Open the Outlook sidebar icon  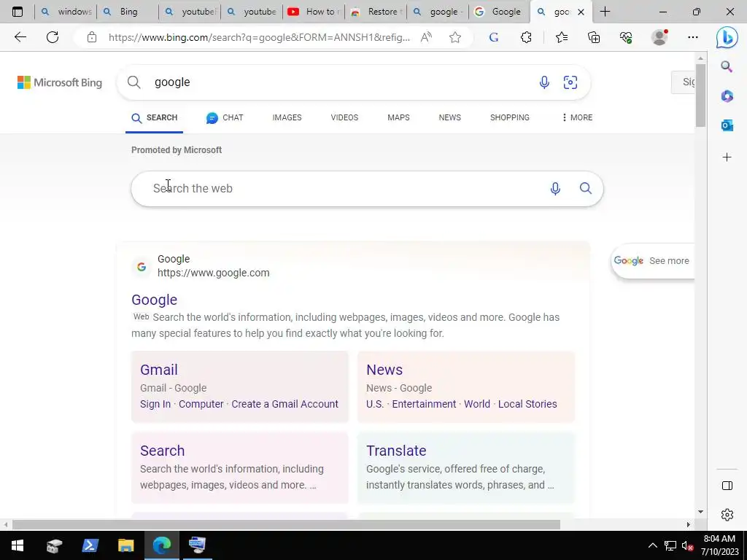pyautogui.click(x=727, y=125)
